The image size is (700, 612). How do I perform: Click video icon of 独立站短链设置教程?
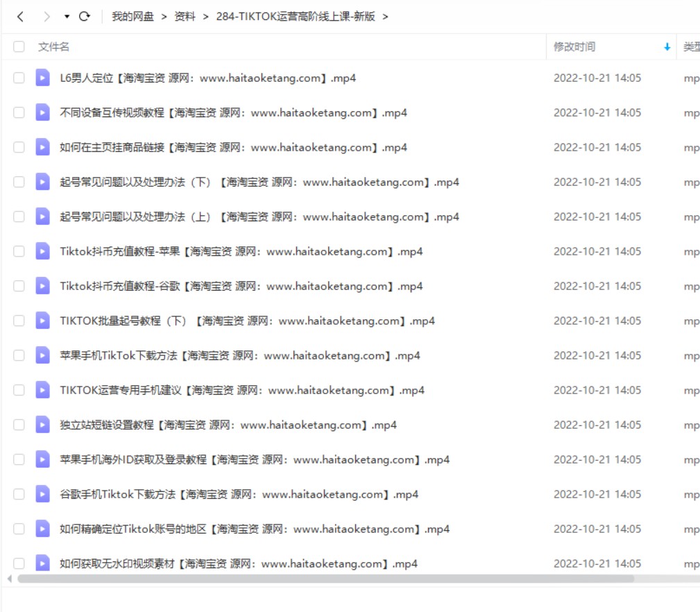pos(42,425)
